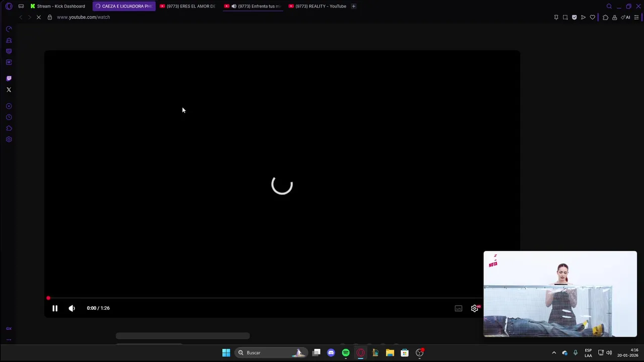Open Extensions cube icon in the sidebar
644x362 pixels.
(x=9, y=128)
